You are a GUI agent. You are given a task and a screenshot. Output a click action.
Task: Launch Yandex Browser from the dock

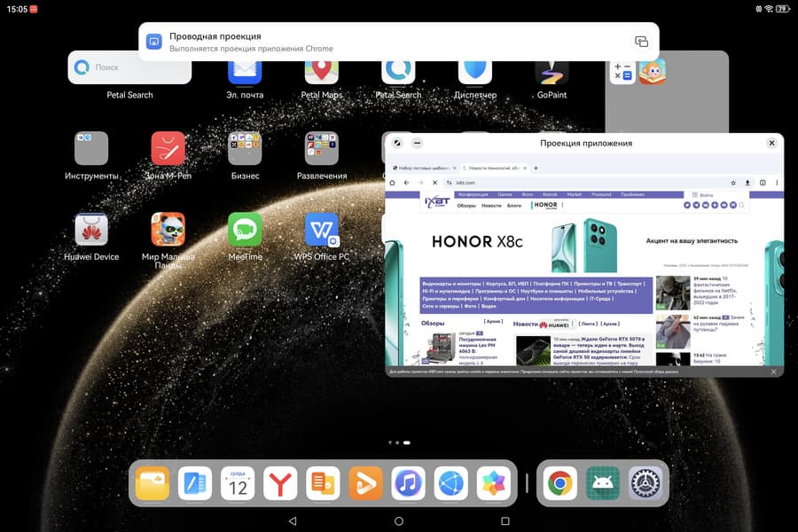(x=280, y=483)
